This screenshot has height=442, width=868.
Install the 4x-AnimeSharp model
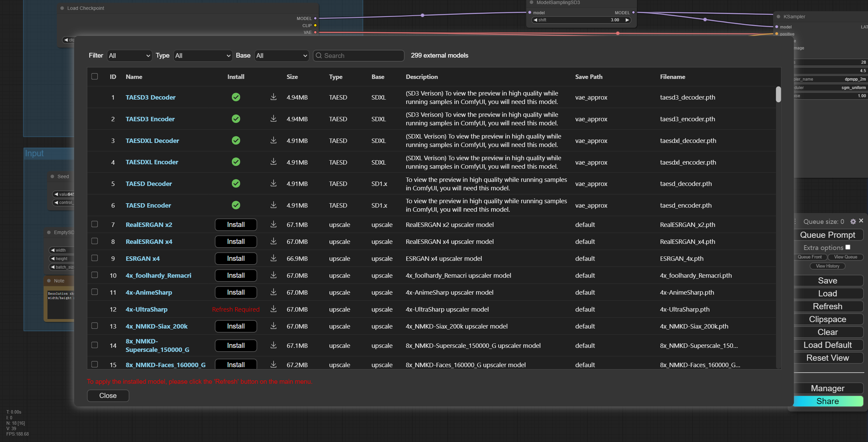point(236,292)
